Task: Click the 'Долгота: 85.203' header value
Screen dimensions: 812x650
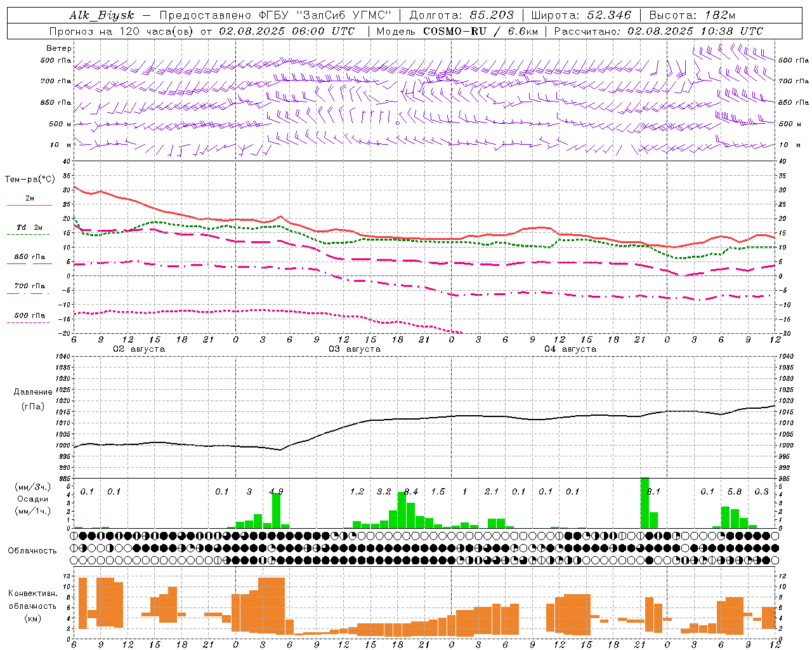Action: 462,15
